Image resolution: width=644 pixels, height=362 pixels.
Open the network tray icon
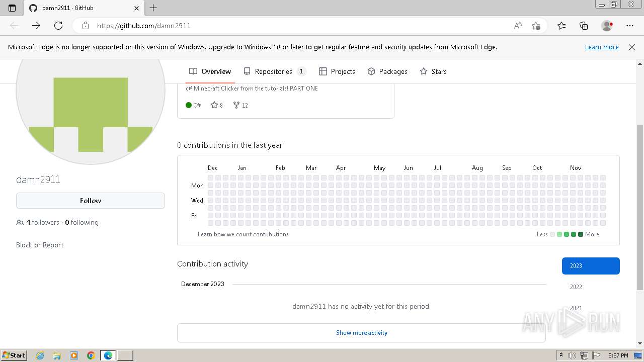point(584,355)
